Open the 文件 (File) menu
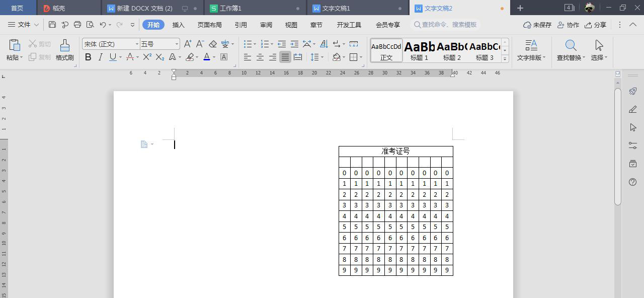This screenshot has width=644, height=298. [24, 25]
